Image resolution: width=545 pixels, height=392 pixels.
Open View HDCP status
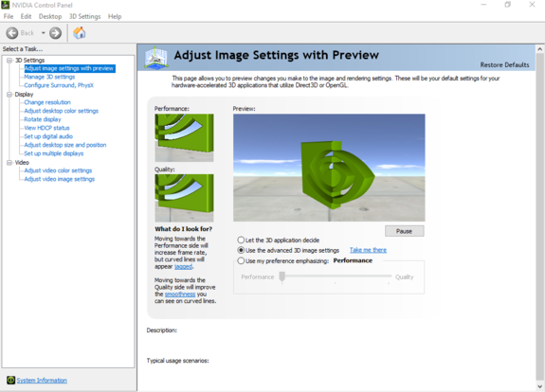click(x=46, y=128)
